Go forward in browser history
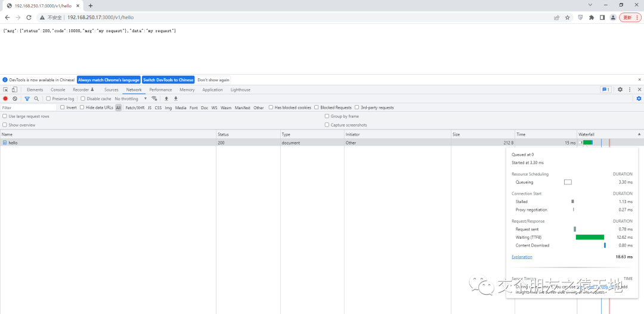Image resolution: width=644 pixels, height=314 pixels. tap(18, 17)
